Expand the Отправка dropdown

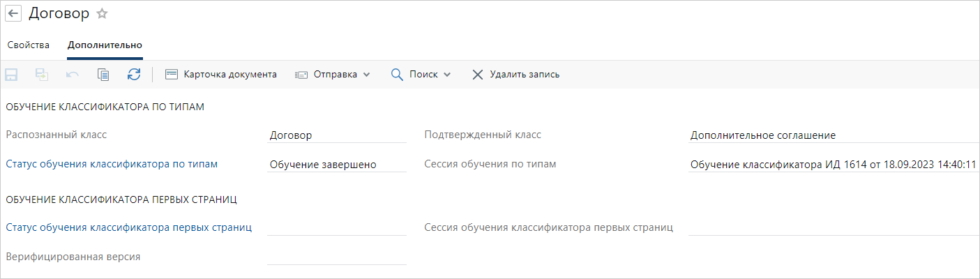332,75
